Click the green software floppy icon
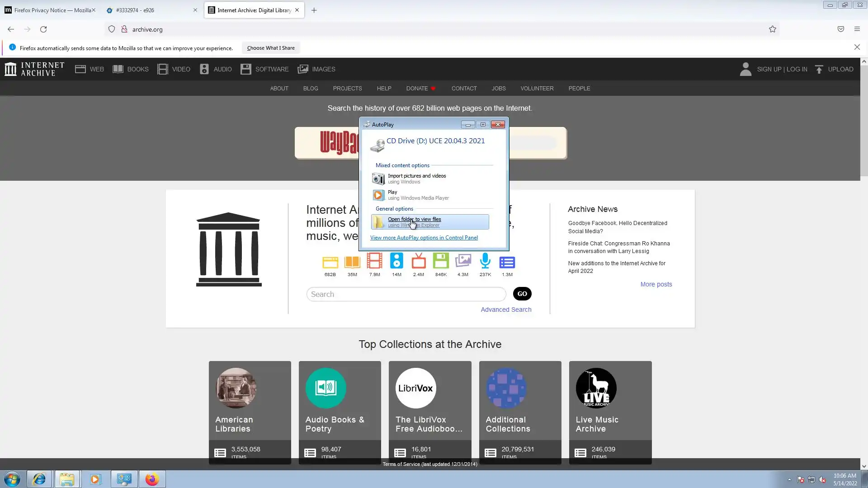The height and width of the screenshot is (488, 868). (x=441, y=262)
